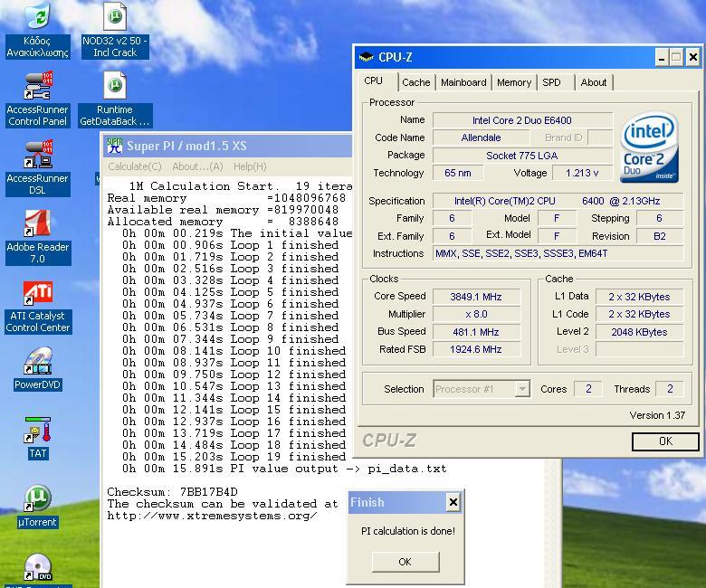Click the PI value output -> pi_data.txt line
706x588 pixels.
(x=284, y=469)
